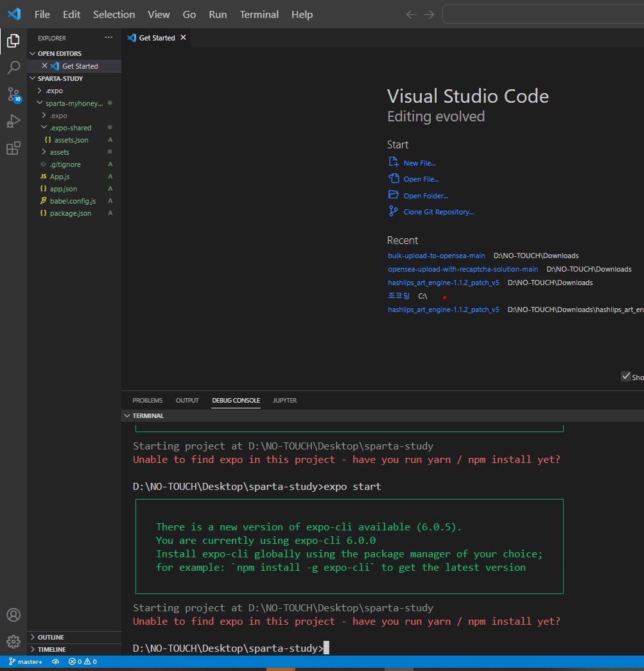
Task: Switch to the Jupyter panel tab
Action: pyautogui.click(x=284, y=400)
